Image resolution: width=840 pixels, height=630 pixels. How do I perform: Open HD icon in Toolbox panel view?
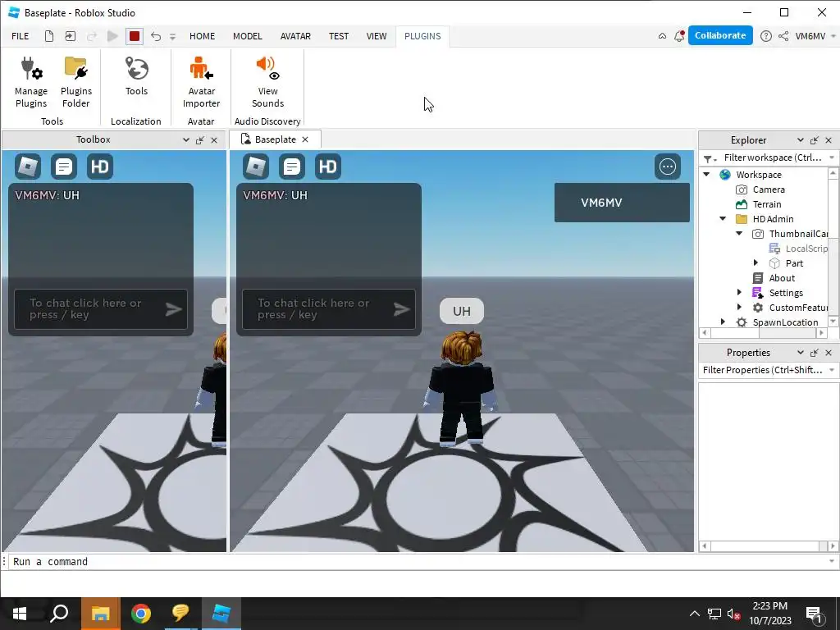(x=99, y=167)
